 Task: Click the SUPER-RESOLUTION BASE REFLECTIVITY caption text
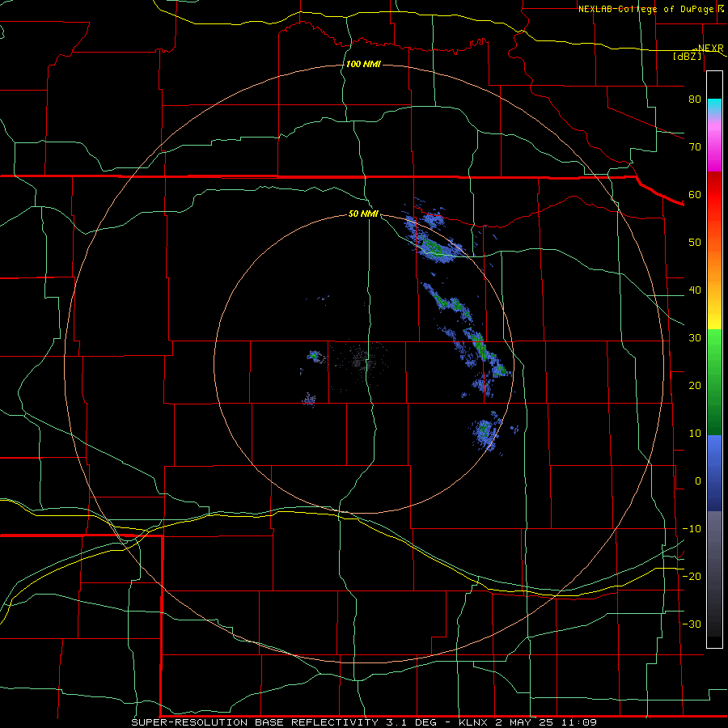pos(255,722)
